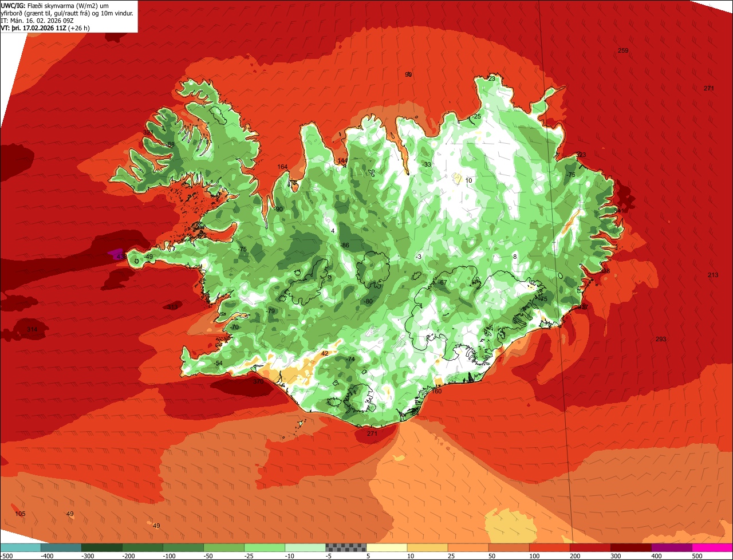The height and width of the screenshot is (560, 733).
Task: Click the light teal -500 to -400 legend swatch
Action: tap(20, 547)
